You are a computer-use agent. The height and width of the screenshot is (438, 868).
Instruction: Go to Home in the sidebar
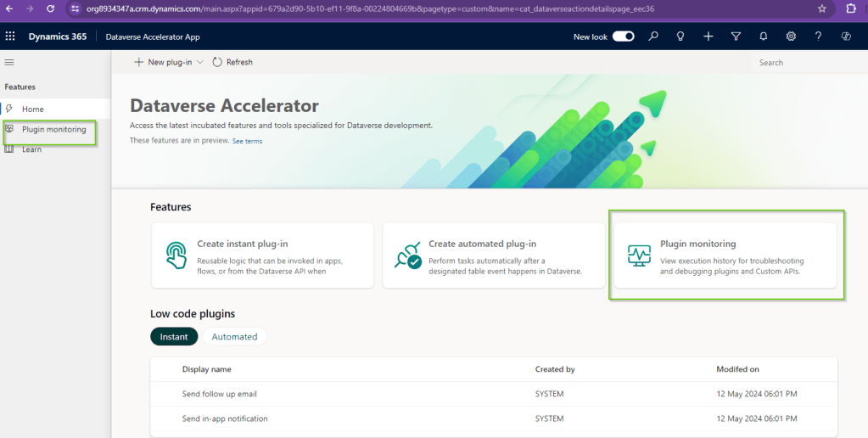pos(32,109)
